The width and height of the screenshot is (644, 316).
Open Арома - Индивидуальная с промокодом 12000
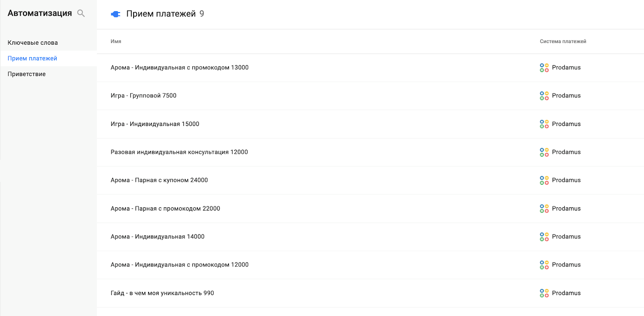tap(180, 265)
